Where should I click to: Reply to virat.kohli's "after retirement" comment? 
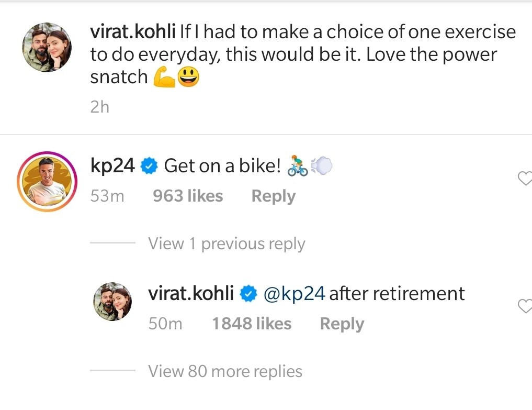coord(342,324)
